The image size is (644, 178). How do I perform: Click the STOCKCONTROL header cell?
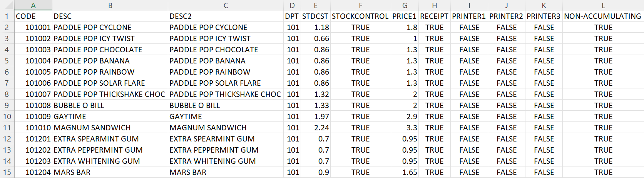(360, 16)
